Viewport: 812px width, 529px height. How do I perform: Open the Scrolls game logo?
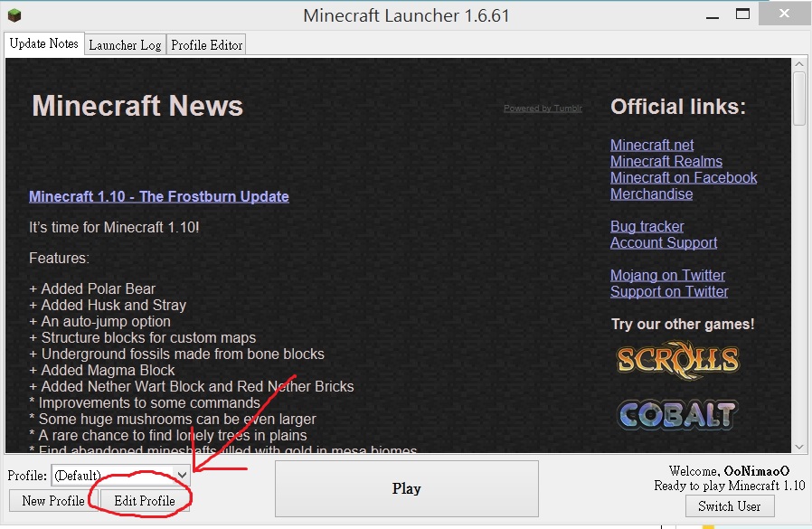[678, 359]
